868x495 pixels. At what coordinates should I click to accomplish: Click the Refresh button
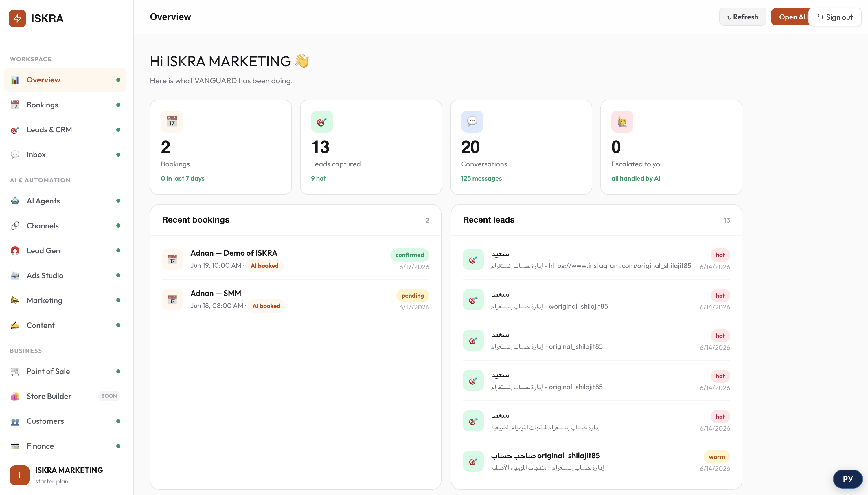(x=742, y=17)
